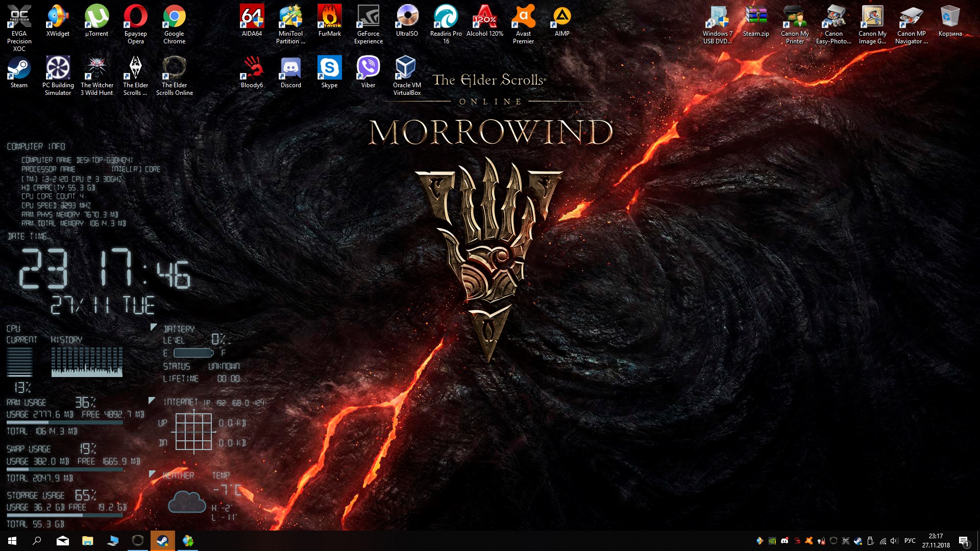Image resolution: width=980 pixels, height=551 pixels.
Task: Open Steam desktop shortcut
Action: [x=19, y=68]
